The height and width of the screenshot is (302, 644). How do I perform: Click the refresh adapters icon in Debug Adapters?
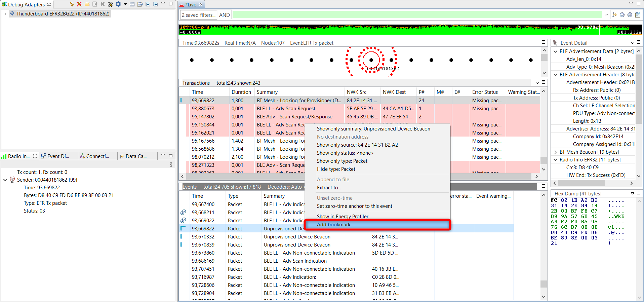tap(72, 4)
